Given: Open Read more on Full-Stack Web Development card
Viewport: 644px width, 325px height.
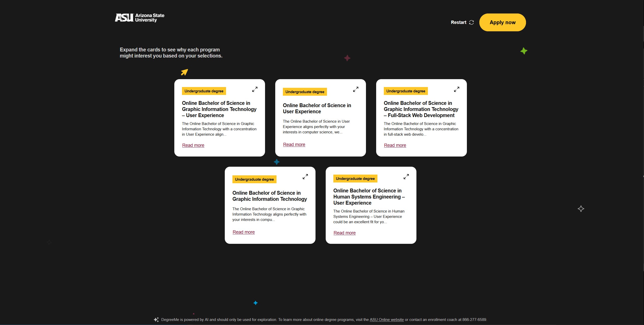Looking at the screenshot, I should [395, 145].
